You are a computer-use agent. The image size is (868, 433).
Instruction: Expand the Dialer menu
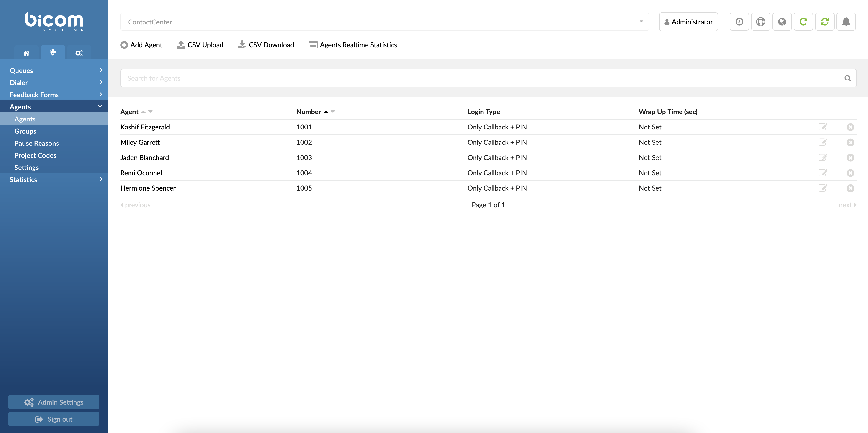[54, 82]
